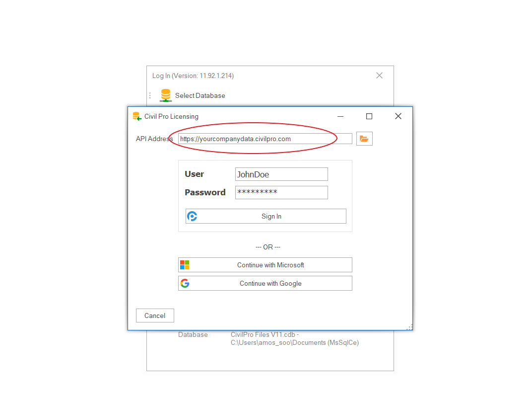
Task: Select the Password input field
Action: [x=281, y=192]
